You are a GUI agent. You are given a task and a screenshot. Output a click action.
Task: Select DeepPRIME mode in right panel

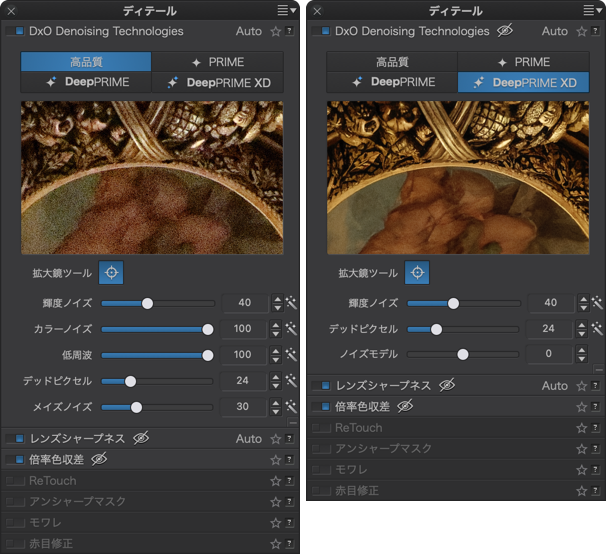pos(392,82)
